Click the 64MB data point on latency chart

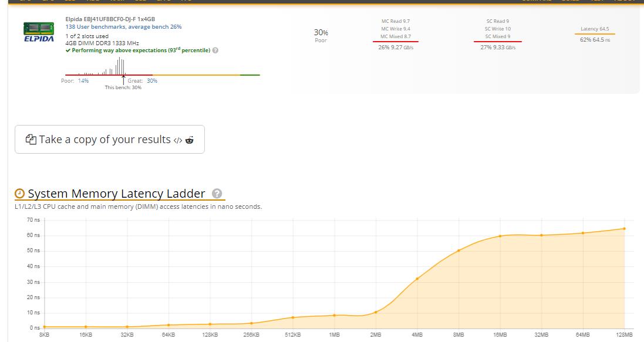click(583, 233)
